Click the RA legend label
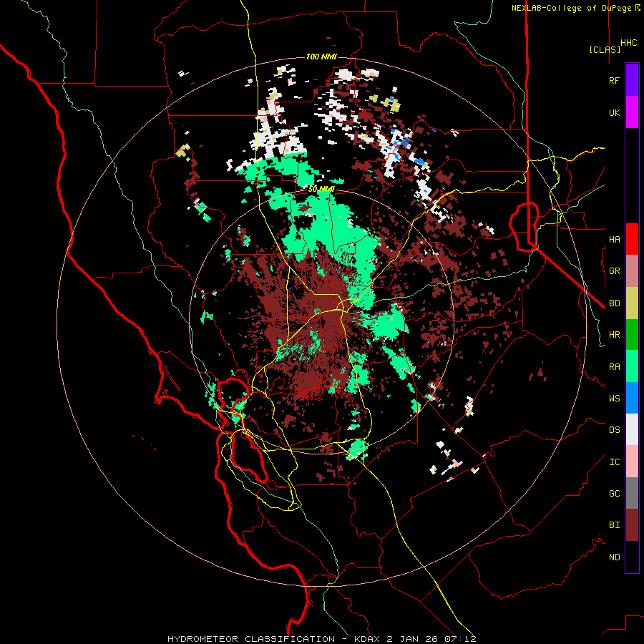Image resolution: width=644 pixels, height=644 pixels. [614, 366]
